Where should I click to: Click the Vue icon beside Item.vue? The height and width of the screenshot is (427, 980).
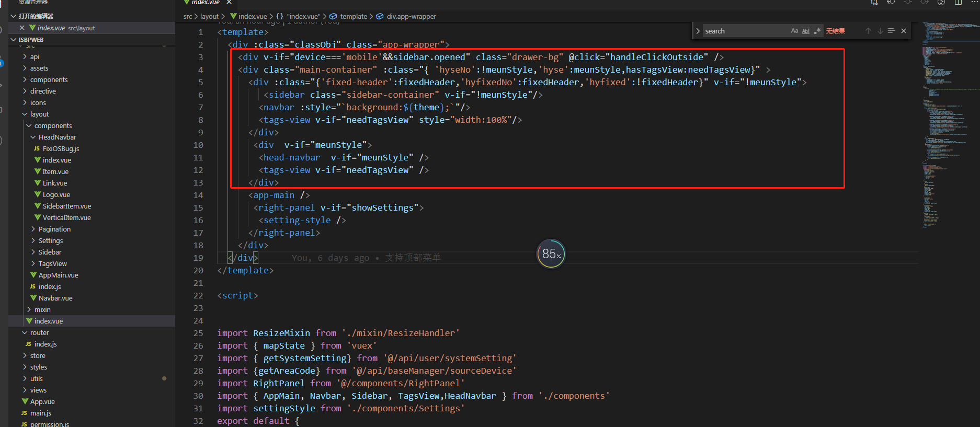point(37,171)
